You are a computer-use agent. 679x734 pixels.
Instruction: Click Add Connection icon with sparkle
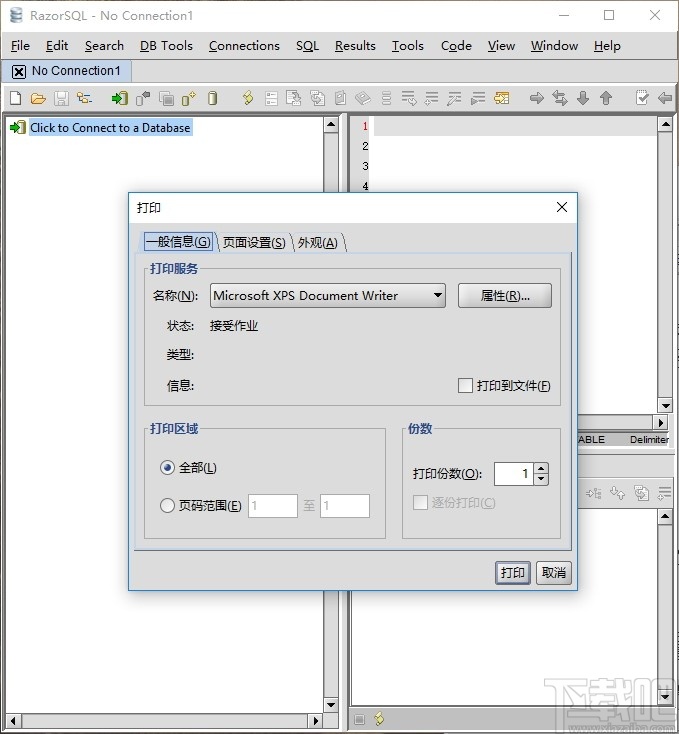(x=189, y=98)
